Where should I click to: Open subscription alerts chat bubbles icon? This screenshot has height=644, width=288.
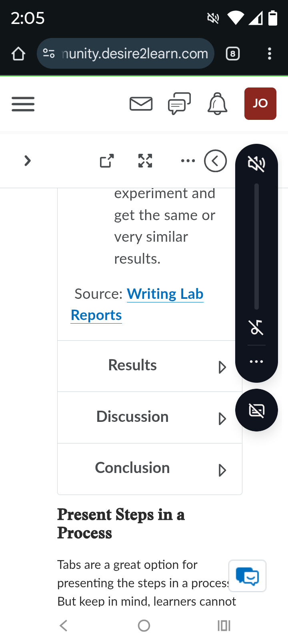(x=179, y=103)
